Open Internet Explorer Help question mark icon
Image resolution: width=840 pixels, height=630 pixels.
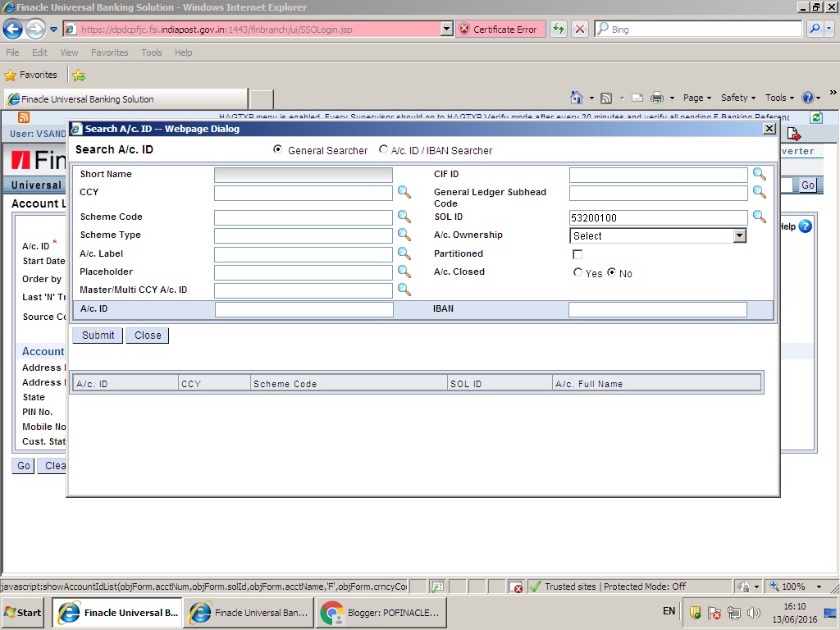(808, 97)
